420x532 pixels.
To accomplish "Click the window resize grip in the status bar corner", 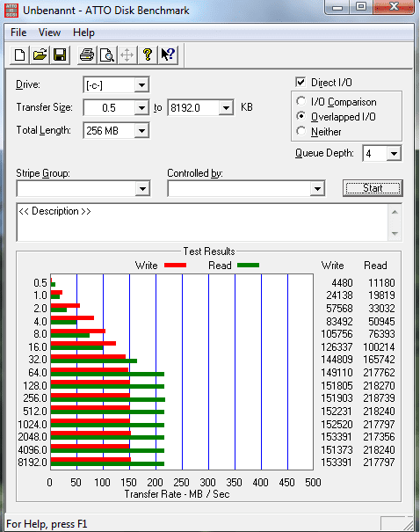I will coord(407,524).
